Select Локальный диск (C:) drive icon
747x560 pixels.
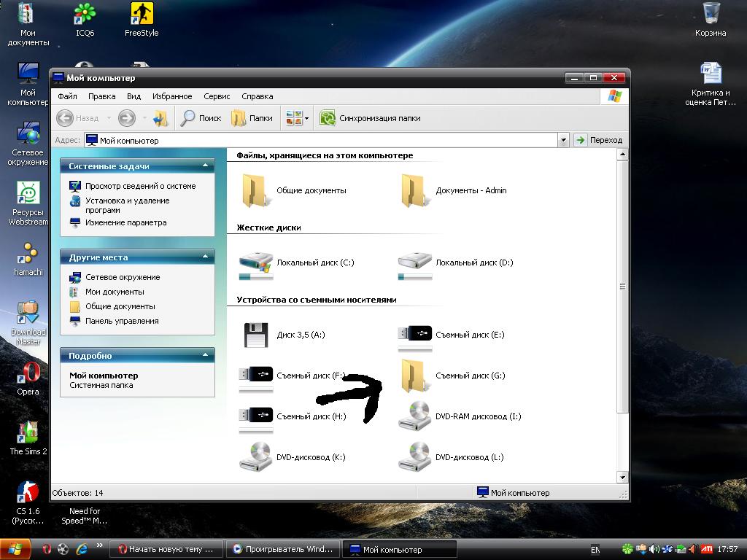[x=255, y=263]
